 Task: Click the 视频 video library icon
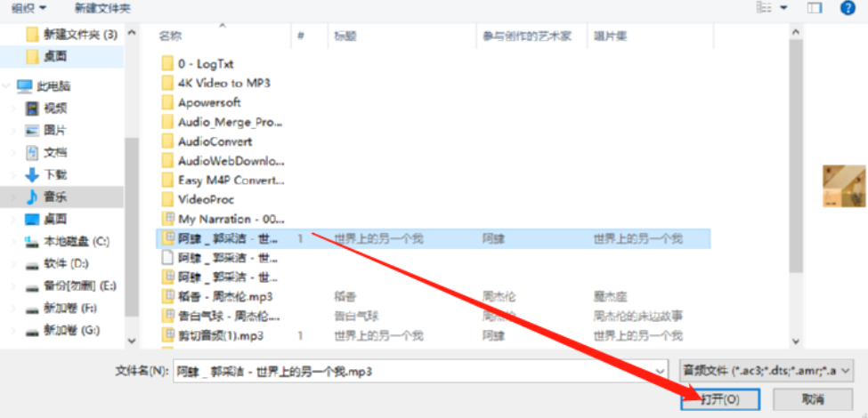[x=33, y=109]
